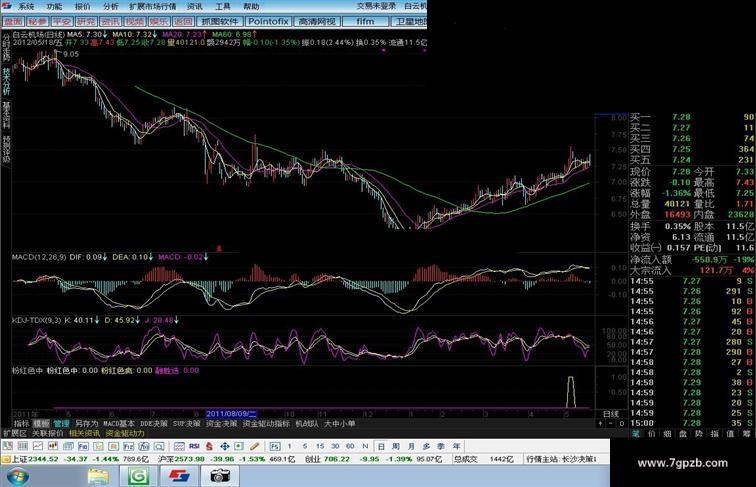Open the folder icon on taskbar
This screenshot has height=487, width=756.
(98, 476)
